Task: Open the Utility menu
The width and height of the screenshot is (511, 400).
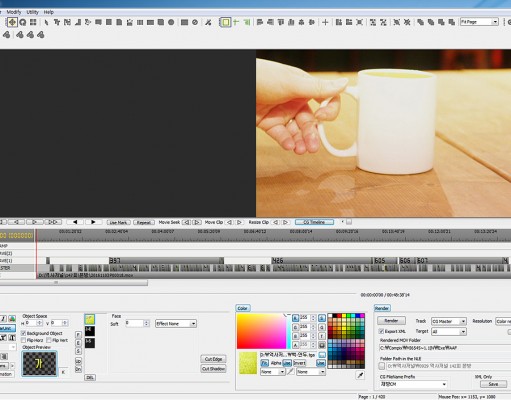Action: click(x=33, y=12)
